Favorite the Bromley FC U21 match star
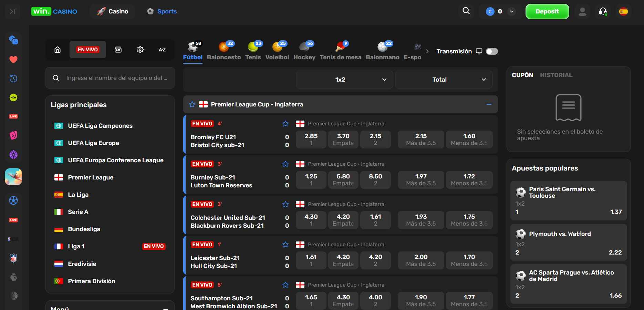 pos(285,124)
